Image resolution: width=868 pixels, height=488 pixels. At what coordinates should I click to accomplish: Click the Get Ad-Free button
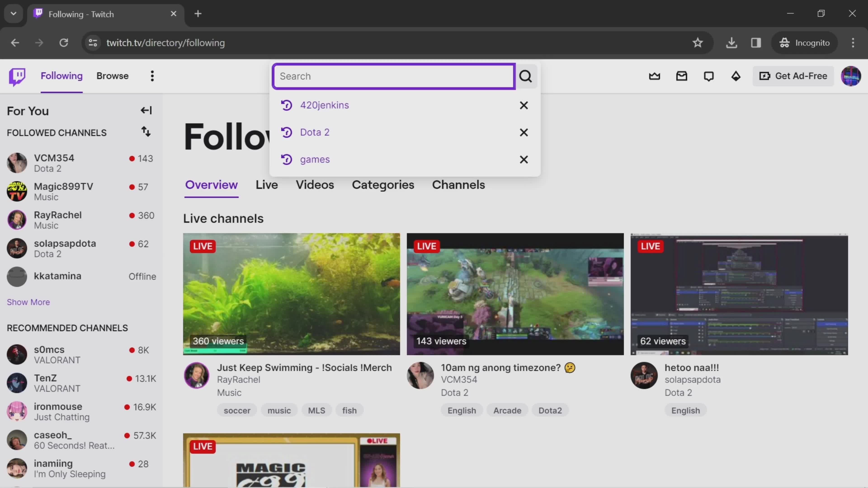pyautogui.click(x=793, y=76)
